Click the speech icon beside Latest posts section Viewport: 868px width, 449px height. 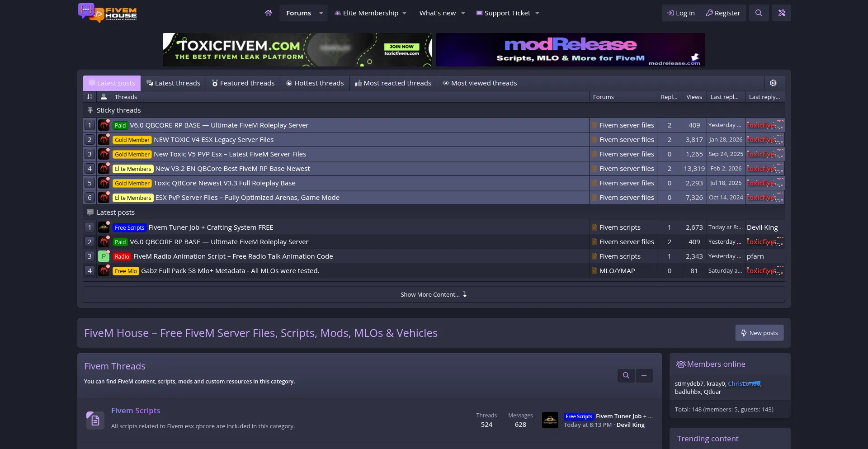tap(90, 213)
